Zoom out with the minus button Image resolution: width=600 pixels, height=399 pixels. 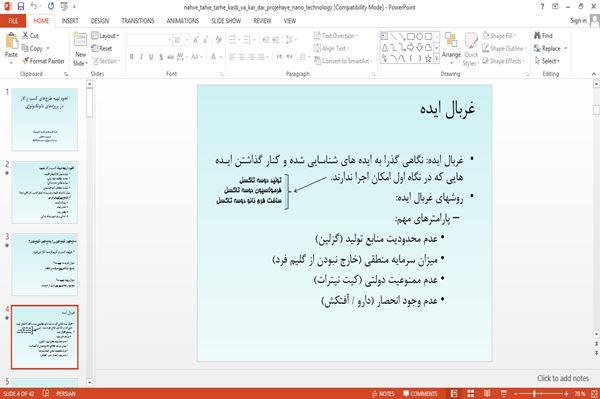click(516, 394)
